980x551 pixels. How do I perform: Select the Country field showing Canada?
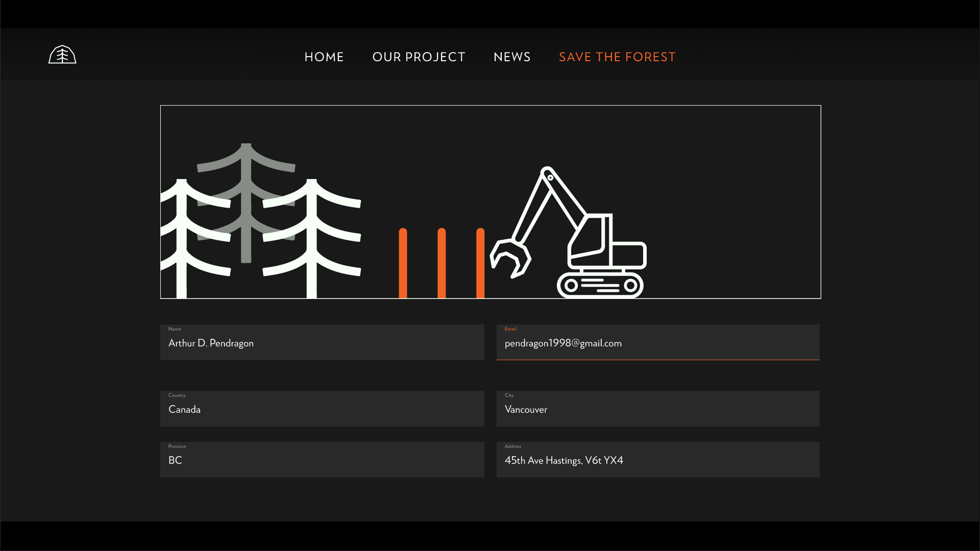click(x=322, y=409)
